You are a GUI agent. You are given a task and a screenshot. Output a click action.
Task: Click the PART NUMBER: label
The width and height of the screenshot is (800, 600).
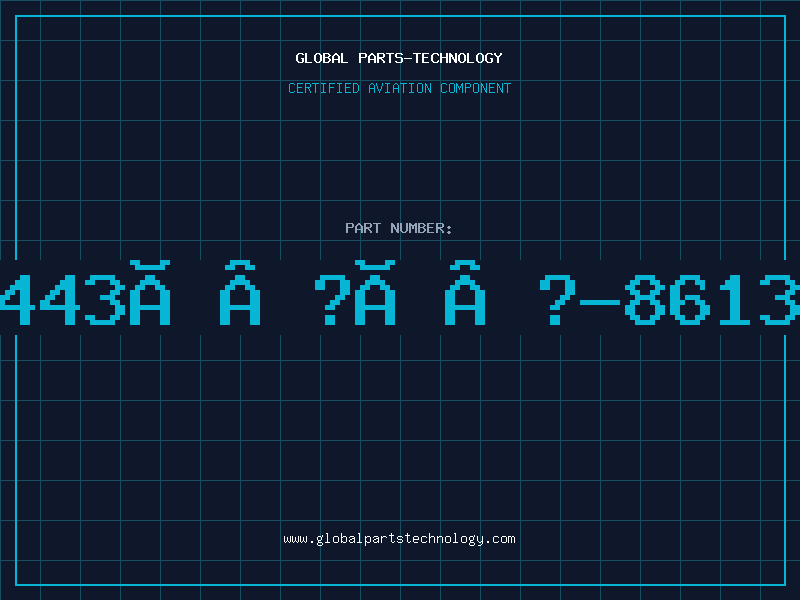coord(399,228)
